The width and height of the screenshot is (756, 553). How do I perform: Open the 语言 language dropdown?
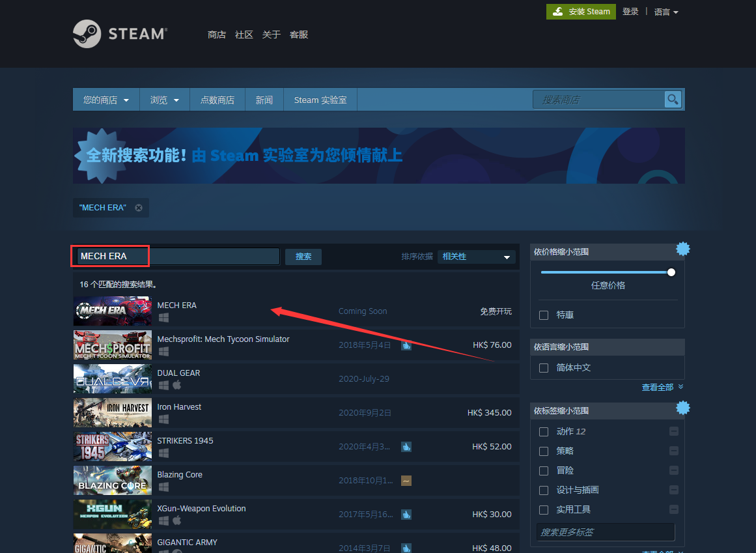click(x=666, y=12)
